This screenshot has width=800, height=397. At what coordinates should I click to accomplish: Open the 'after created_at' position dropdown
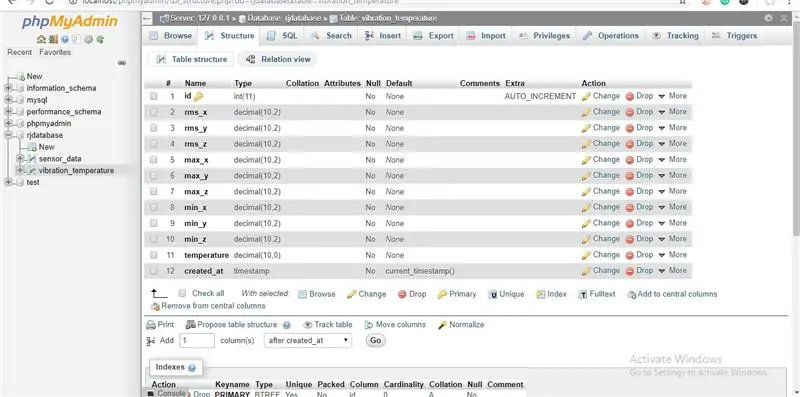(308, 340)
